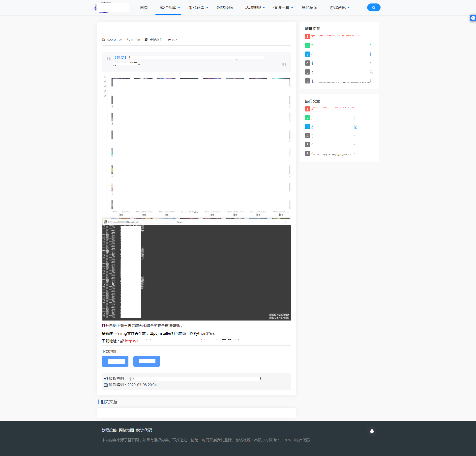Click the user icon next to admin
Viewport: 476px width, 456px height.
[x=128, y=40]
